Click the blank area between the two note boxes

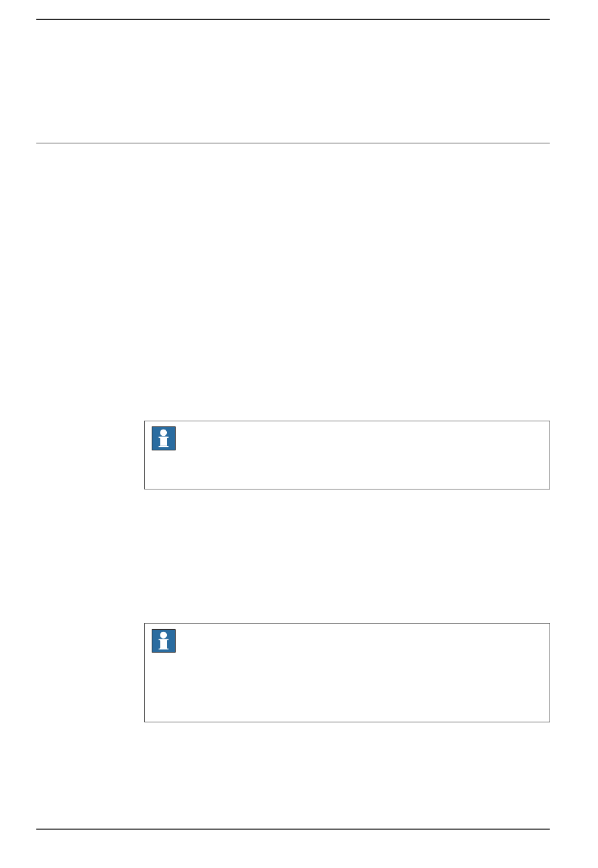tap(347, 556)
